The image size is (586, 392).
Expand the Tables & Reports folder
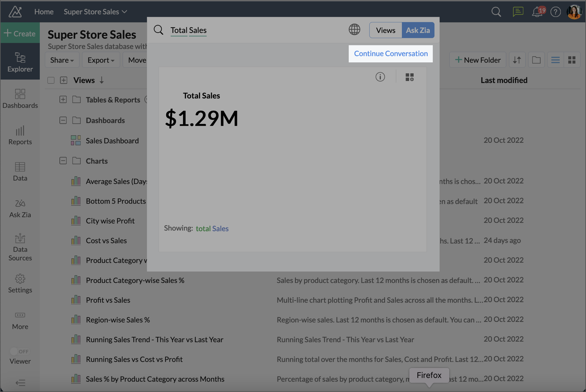63,99
